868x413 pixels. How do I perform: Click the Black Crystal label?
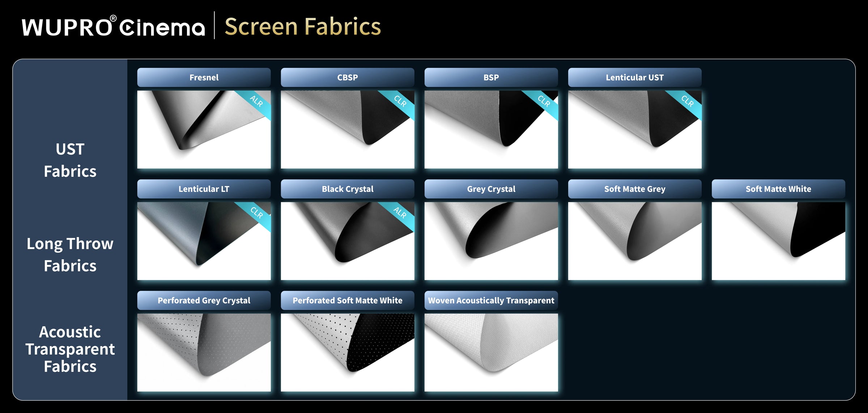(348, 189)
